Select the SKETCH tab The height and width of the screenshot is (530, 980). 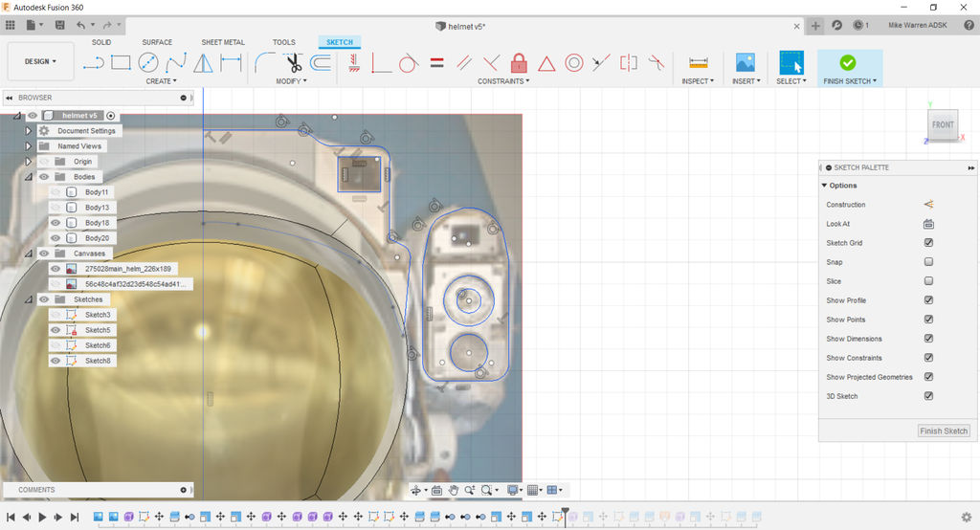coord(340,42)
